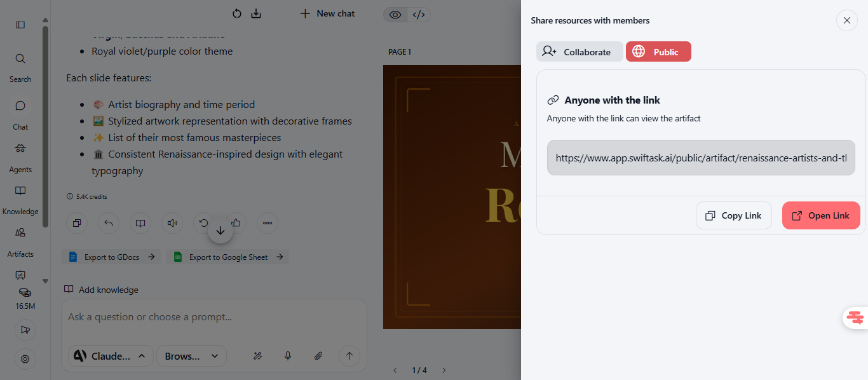
Task: Open the Browse dropdown in the prompt box
Action: pos(191,356)
